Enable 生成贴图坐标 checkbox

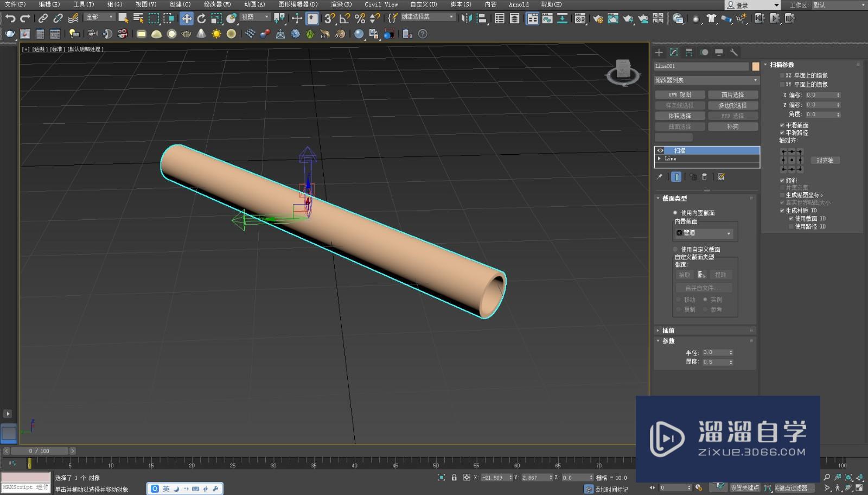tap(782, 195)
